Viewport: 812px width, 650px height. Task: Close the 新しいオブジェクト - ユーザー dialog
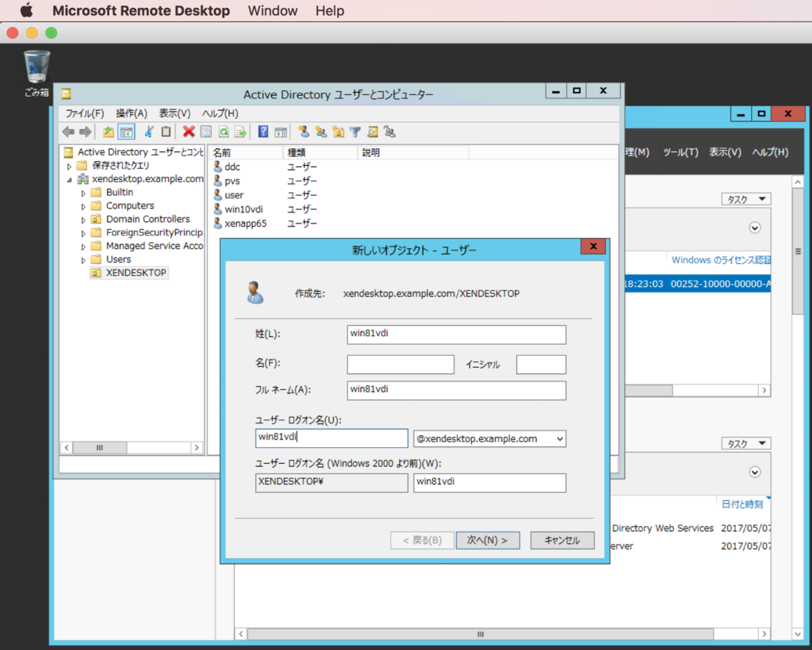pos(593,247)
